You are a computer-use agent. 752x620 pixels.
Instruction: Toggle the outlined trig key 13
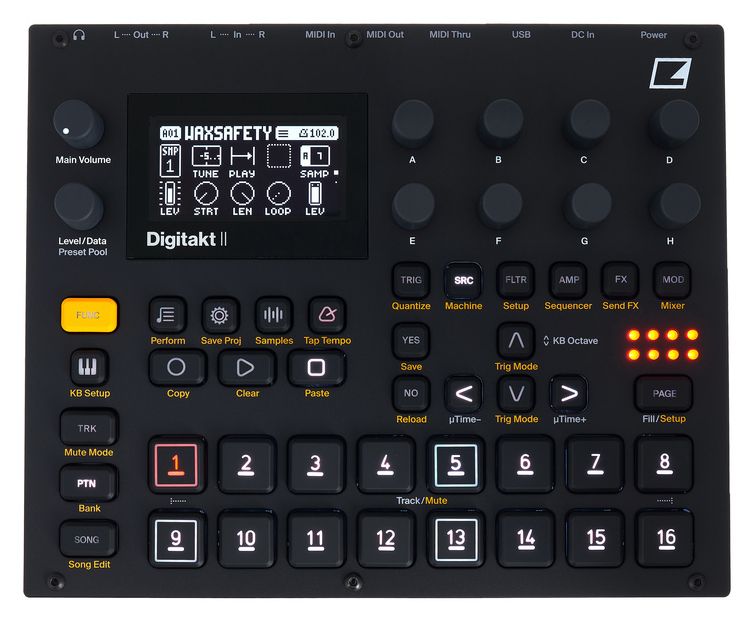(x=456, y=539)
